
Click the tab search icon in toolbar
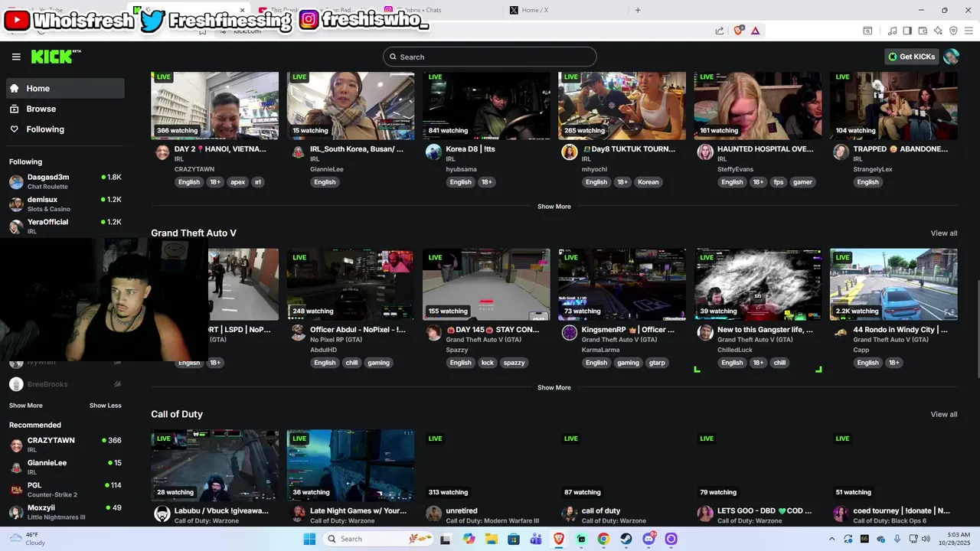pos(867,31)
